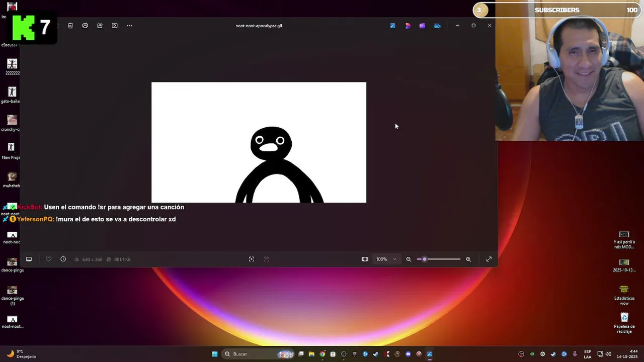
Task: Select the 2222222 desktop icon
Action: 12,67
